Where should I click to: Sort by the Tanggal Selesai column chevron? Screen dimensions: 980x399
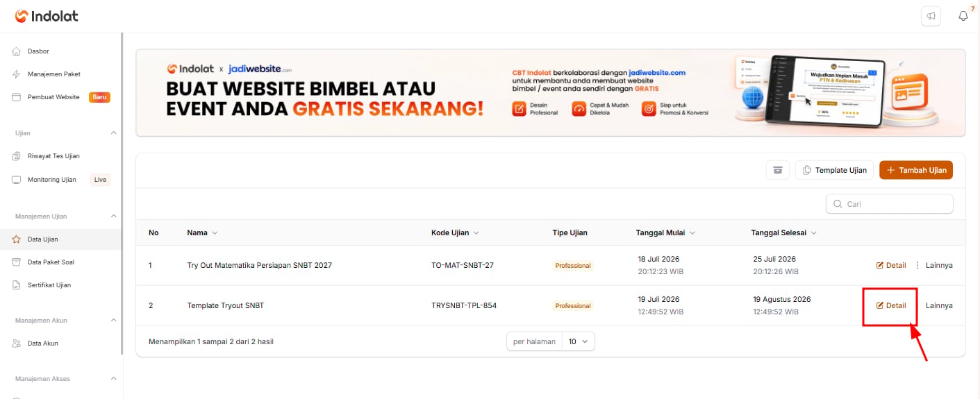coord(813,233)
